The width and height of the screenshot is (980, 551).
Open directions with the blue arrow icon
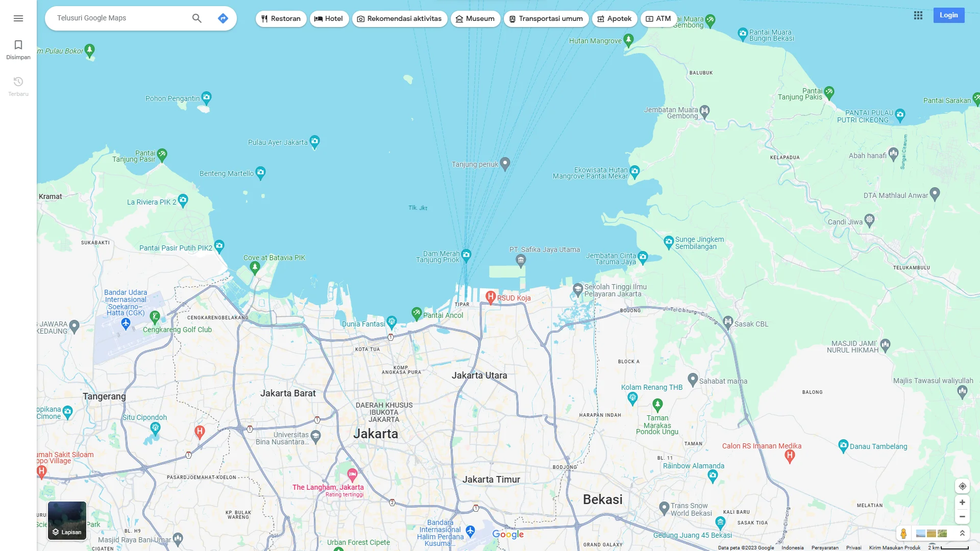(223, 18)
